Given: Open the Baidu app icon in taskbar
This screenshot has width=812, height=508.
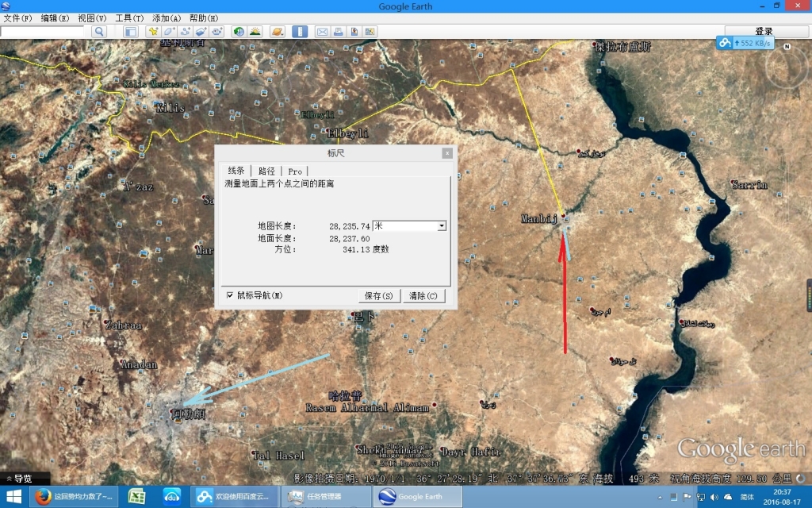Looking at the screenshot, I should (x=172, y=497).
